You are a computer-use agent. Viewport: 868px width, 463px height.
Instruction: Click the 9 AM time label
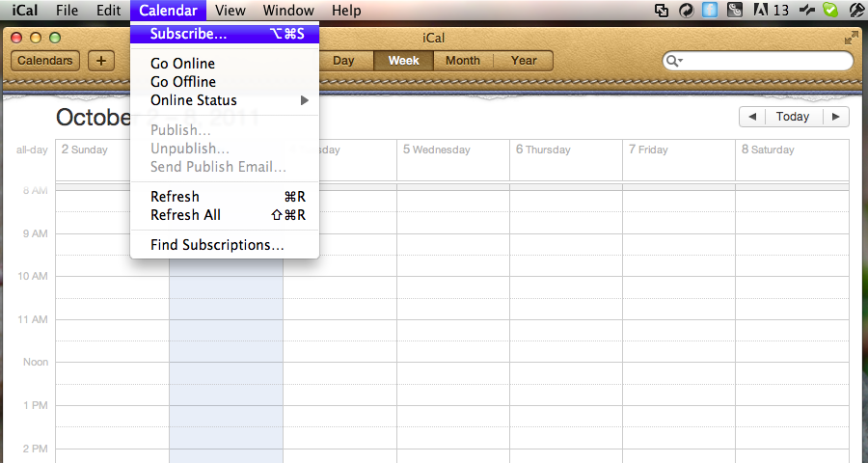click(x=36, y=233)
